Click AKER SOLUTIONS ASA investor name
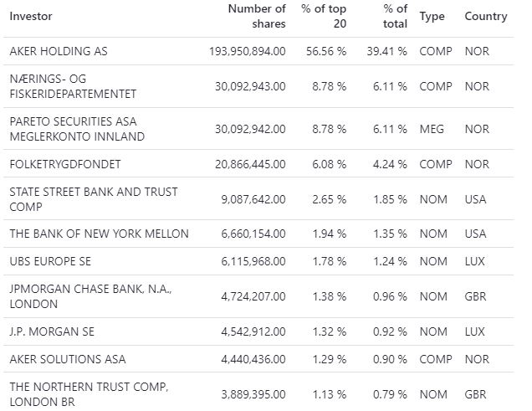532x411 pixels. click(x=68, y=359)
